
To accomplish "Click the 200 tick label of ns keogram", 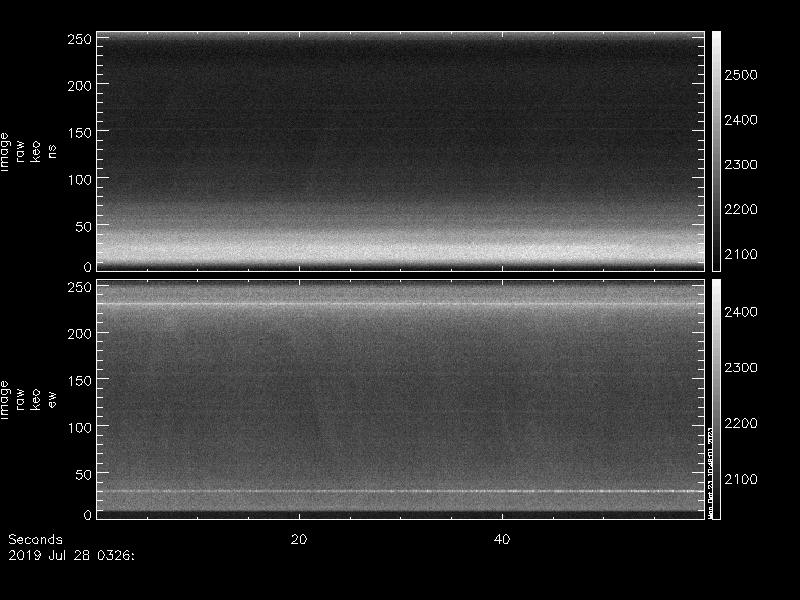I will click(80, 86).
